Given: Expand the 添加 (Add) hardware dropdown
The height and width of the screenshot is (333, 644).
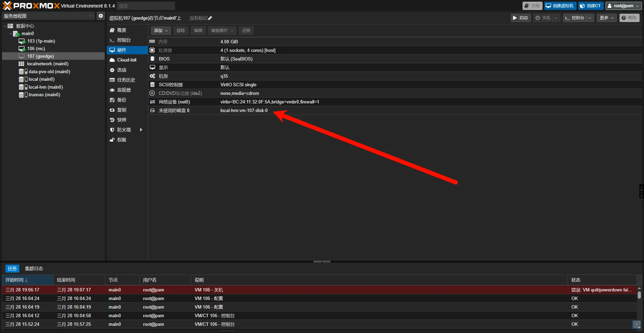Looking at the screenshot, I should click(x=161, y=31).
